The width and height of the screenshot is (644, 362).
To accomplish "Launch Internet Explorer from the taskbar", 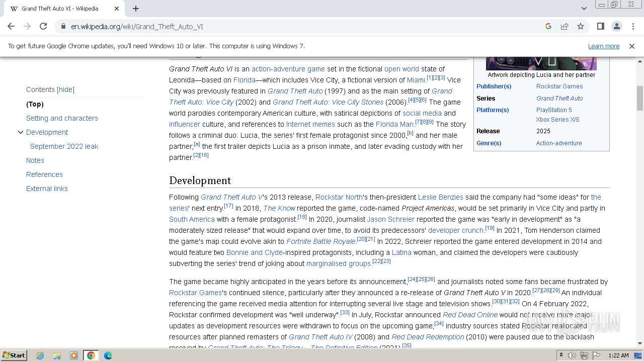I will pos(40,355).
